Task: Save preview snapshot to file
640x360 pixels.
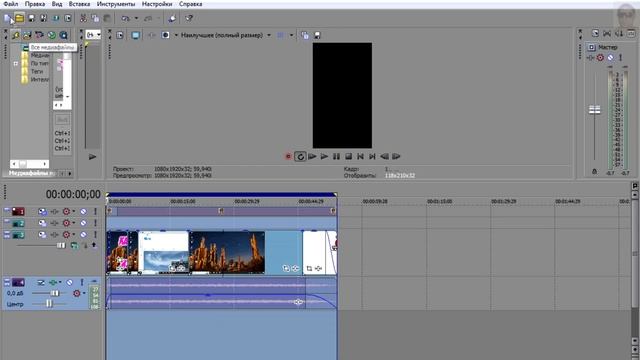Action: pos(317,36)
